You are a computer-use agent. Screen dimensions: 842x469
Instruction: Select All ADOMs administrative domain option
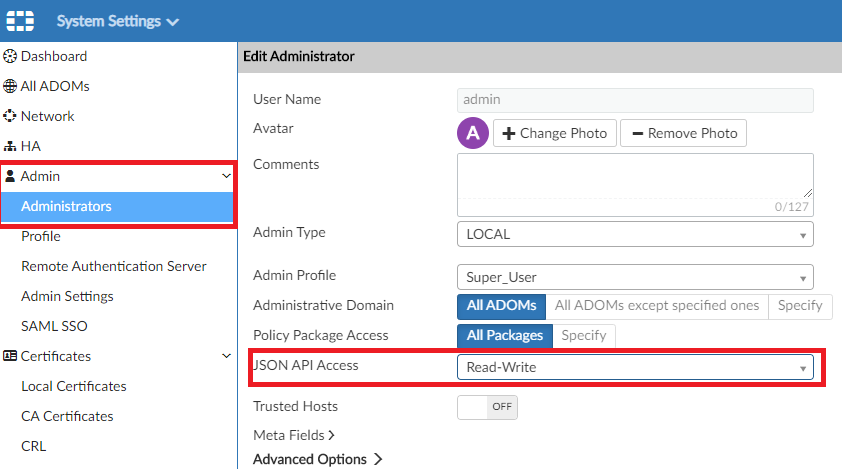point(501,306)
